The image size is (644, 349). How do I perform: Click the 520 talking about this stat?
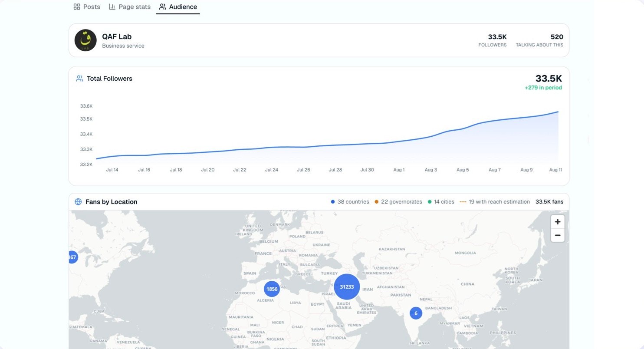[539, 40]
